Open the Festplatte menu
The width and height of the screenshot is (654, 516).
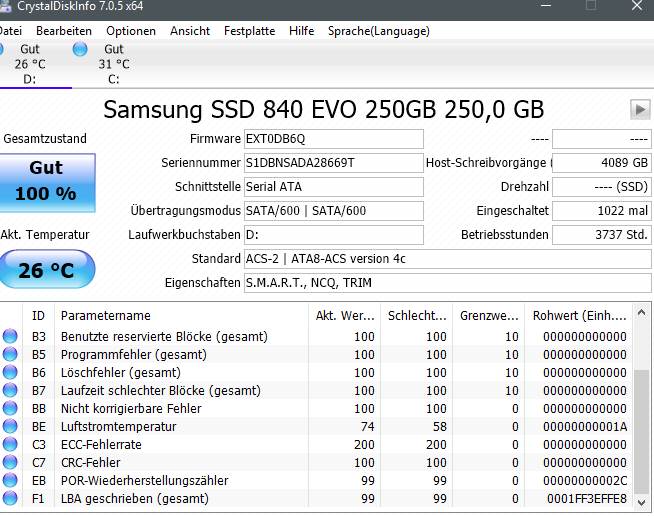[249, 31]
